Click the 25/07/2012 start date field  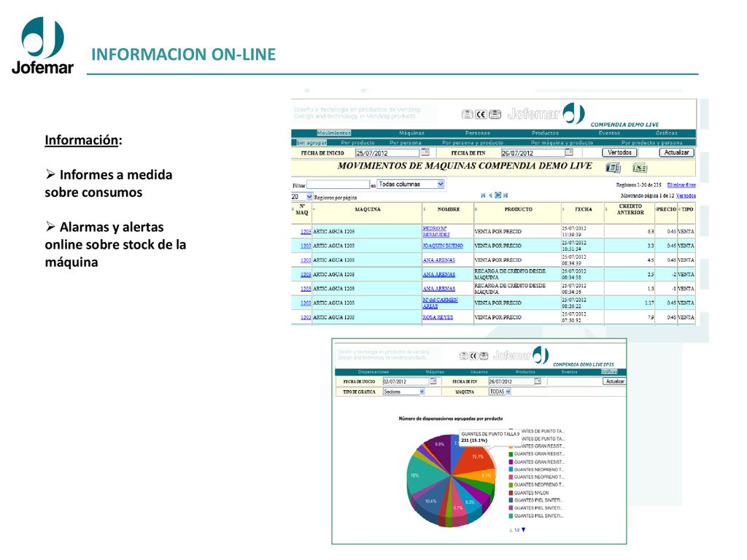click(x=387, y=153)
